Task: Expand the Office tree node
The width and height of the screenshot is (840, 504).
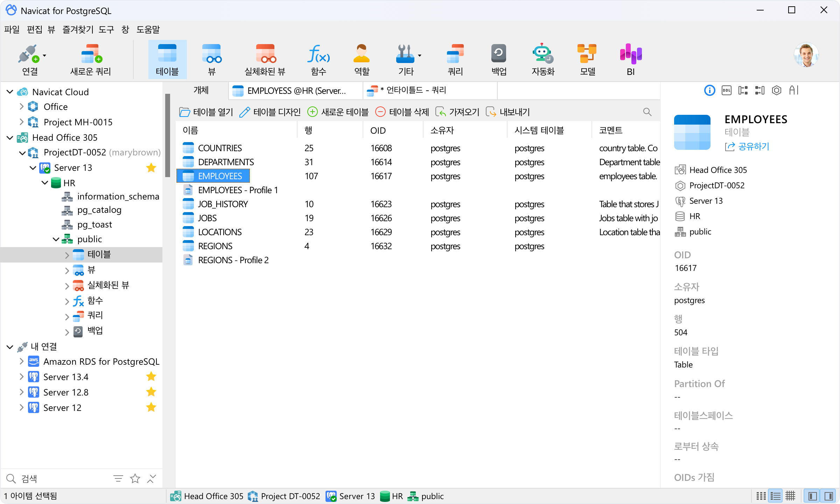Action: (21, 107)
